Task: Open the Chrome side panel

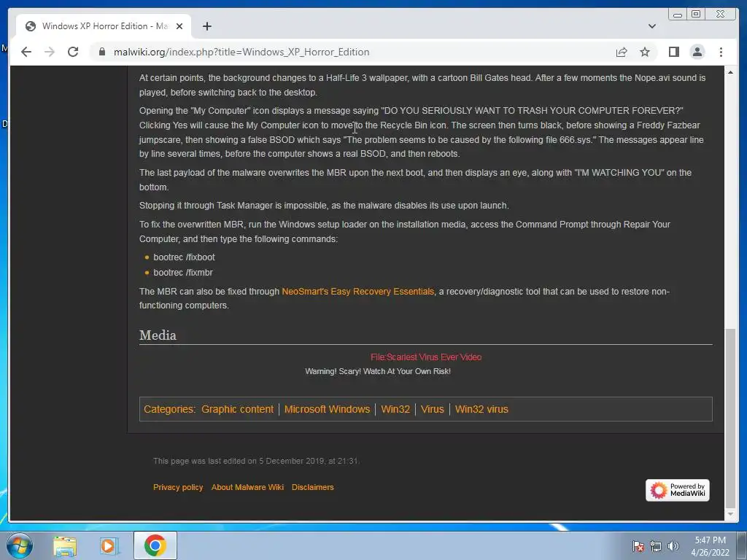Action: coord(673,52)
